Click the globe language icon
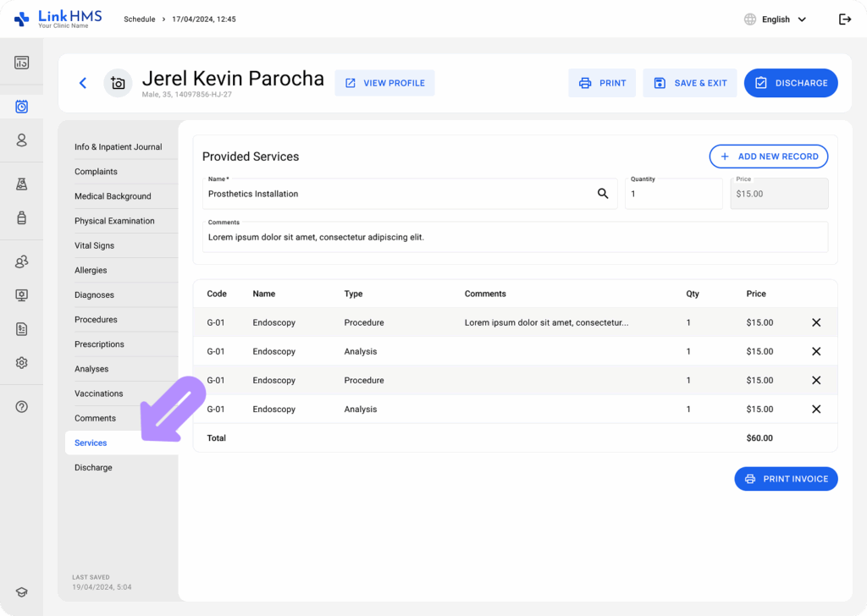The image size is (867, 616). pyautogui.click(x=750, y=19)
